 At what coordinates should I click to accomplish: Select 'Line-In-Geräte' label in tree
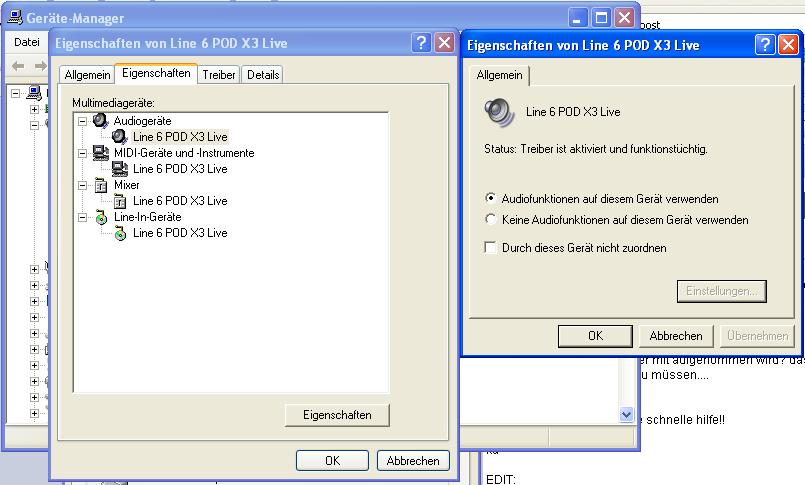click(147, 217)
